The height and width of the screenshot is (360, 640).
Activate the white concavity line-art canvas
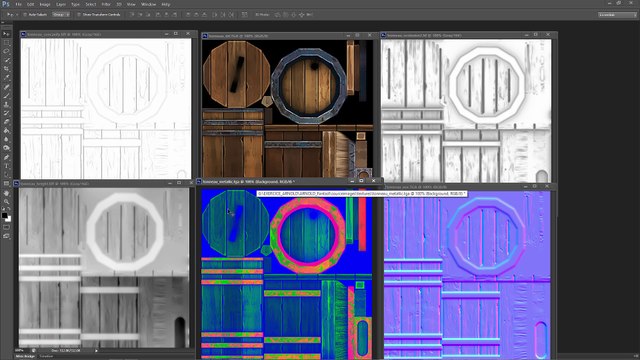tap(106, 109)
